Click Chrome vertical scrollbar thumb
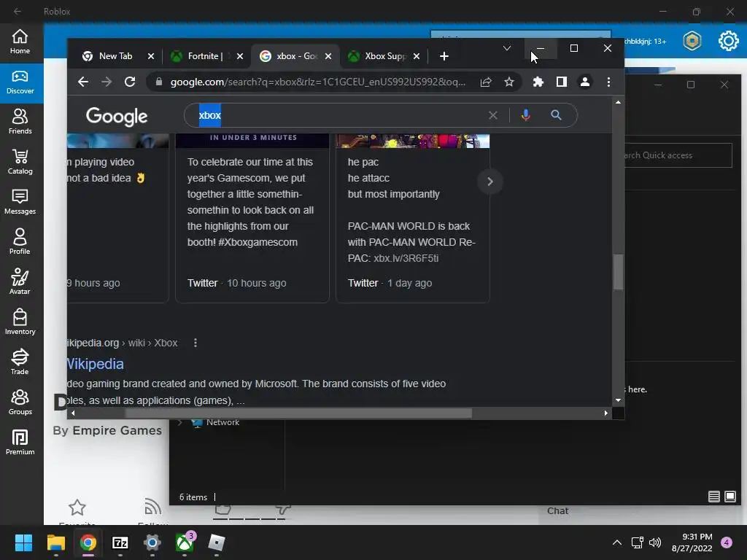This screenshot has height=560, width=747. coord(618,272)
